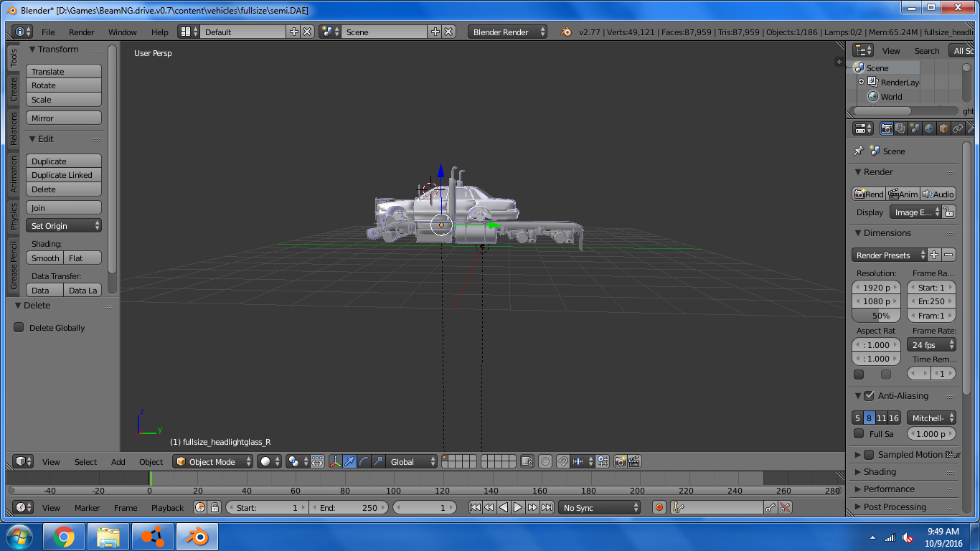Open the Object properties cube icon
The image size is (980, 551).
[x=943, y=128]
